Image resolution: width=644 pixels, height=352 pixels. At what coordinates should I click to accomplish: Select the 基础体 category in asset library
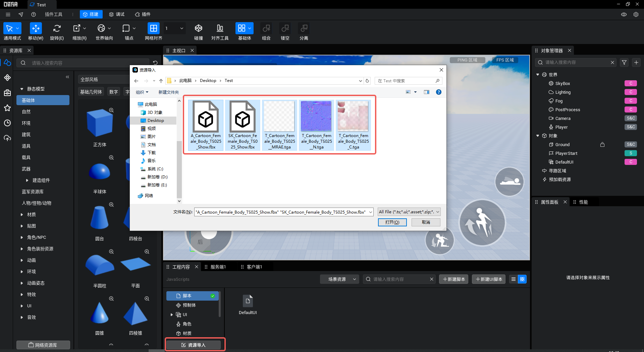tap(43, 100)
